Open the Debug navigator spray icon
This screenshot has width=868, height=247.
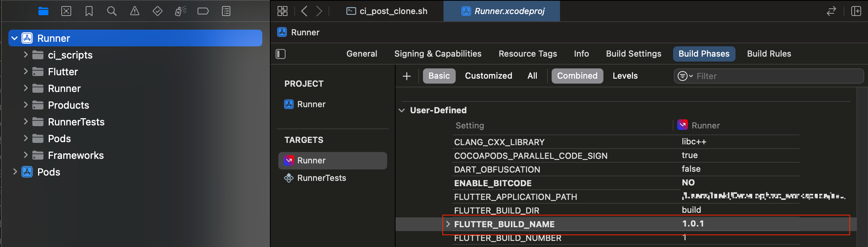coord(180,11)
